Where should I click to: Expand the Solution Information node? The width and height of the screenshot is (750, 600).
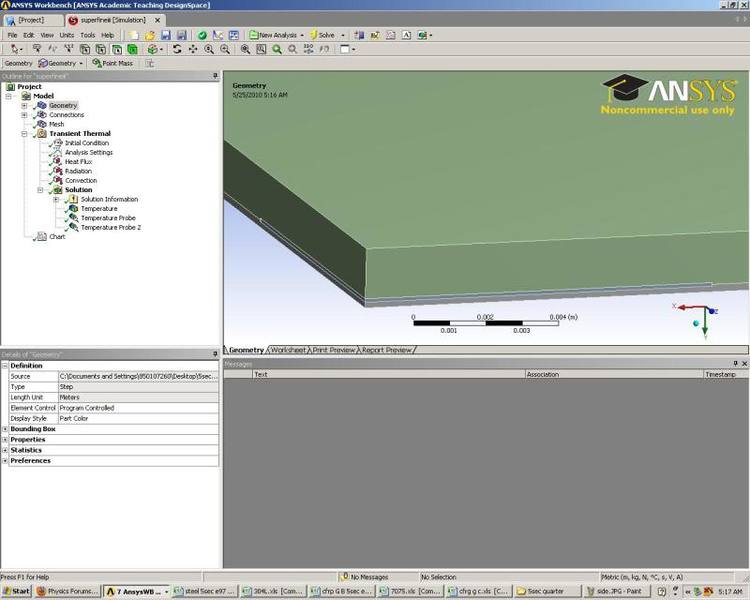[x=56, y=200]
